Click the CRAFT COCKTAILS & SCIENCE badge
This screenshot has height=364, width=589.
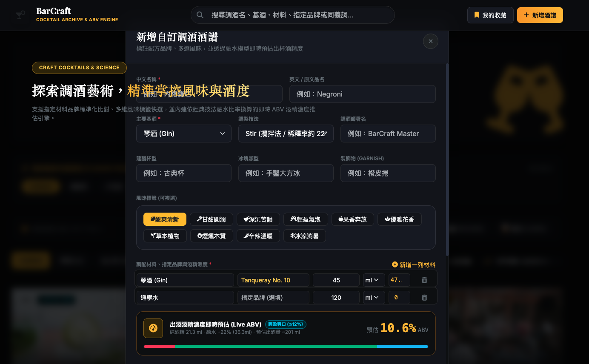[x=79, y=68]
